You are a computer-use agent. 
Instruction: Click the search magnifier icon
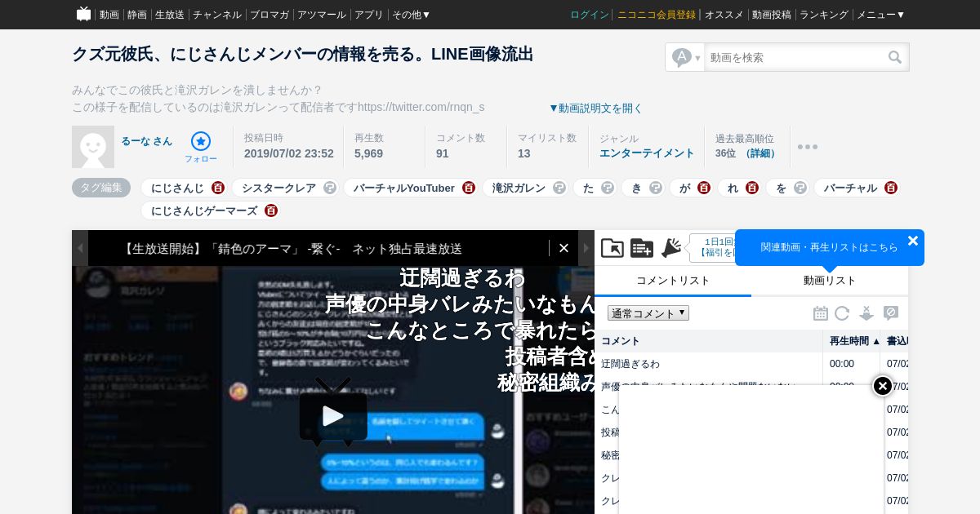click(895, 57)
